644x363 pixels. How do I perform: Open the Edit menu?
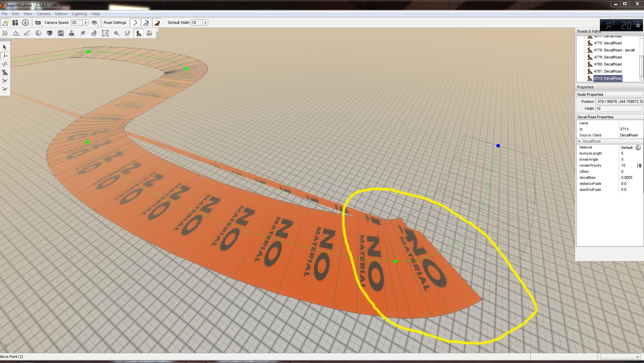point(15,14)
